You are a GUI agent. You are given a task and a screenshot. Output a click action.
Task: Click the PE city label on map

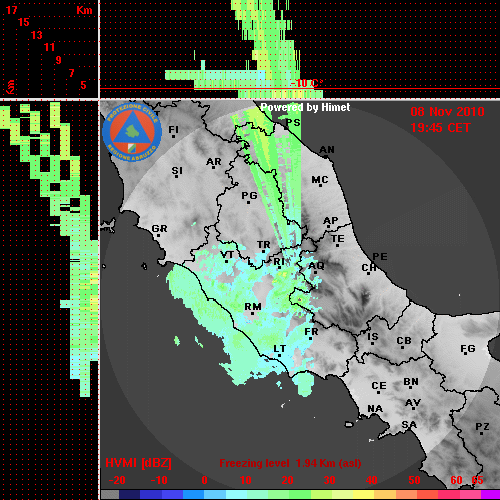tap(380, 256)
